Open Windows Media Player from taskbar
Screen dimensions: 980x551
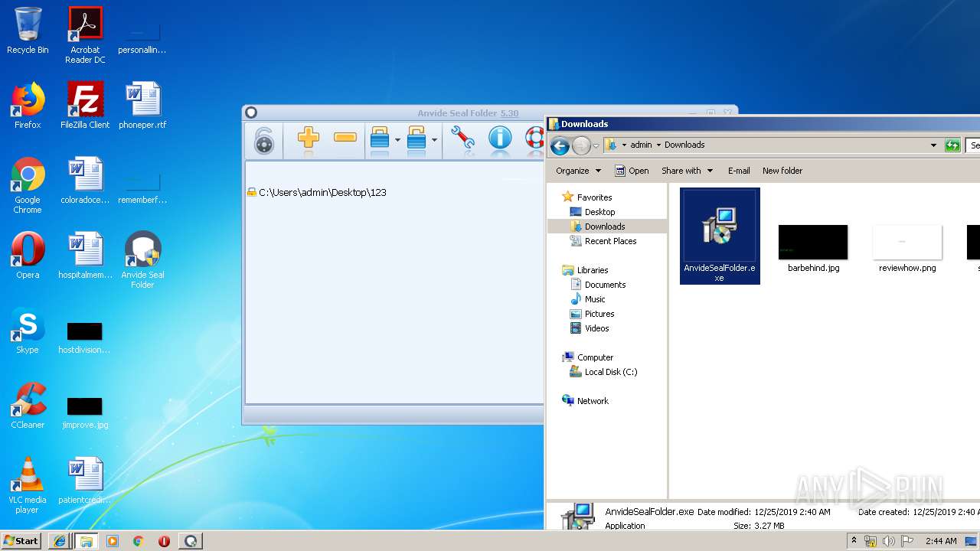click(x=113, y=541)
